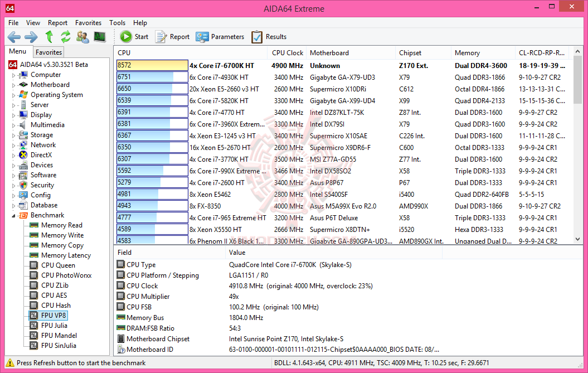Start the benchmark with green Start button
Viewport: 588px width, 373px height.
point(134,37)
